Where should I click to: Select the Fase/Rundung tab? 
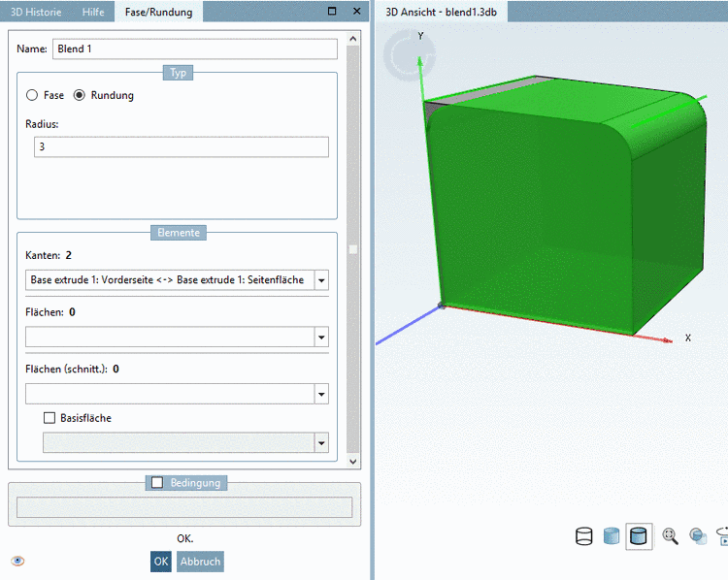tap(159, 12)
